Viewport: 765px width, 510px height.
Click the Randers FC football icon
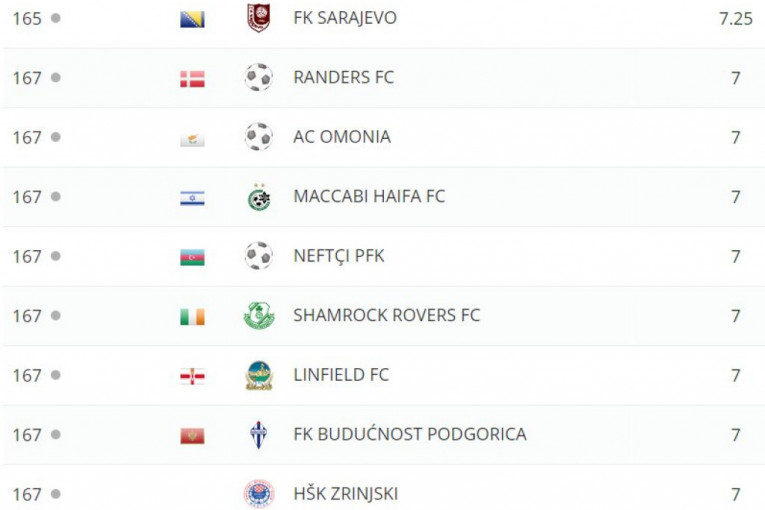coord(258,78)
